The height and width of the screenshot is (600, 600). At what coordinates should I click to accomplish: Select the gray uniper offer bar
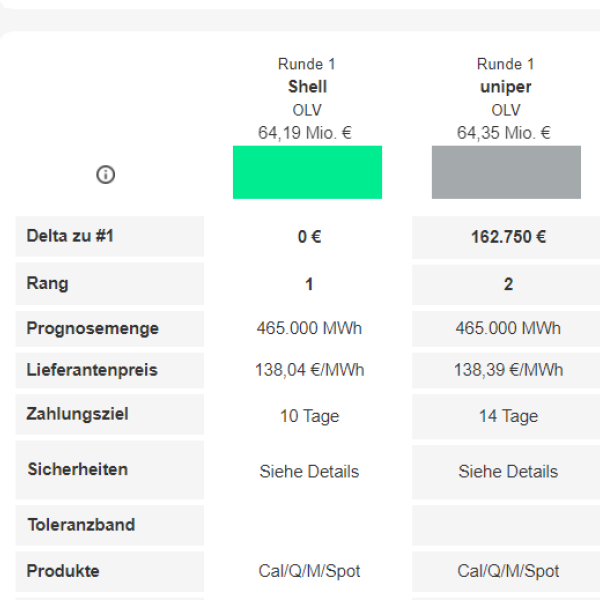506,172
